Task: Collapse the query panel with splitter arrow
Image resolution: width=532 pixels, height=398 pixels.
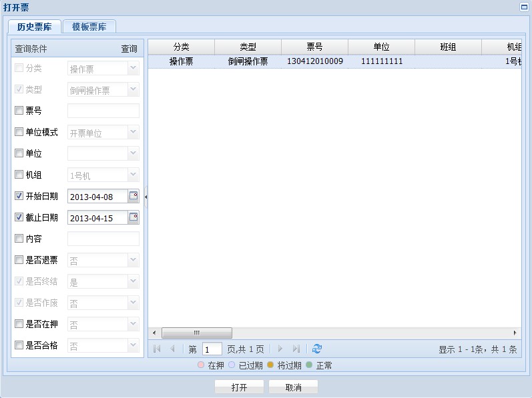Action: pos(146,197)
